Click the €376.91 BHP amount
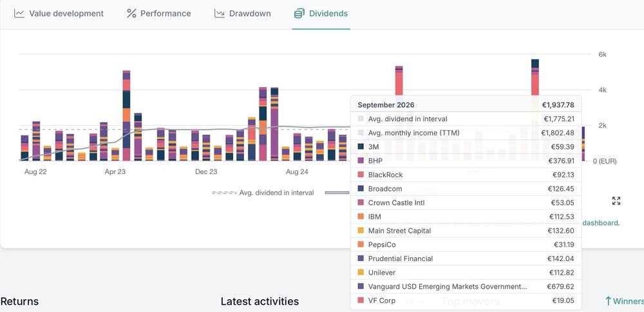This screenshot has height=312, width=644. [x=561, y=161]
